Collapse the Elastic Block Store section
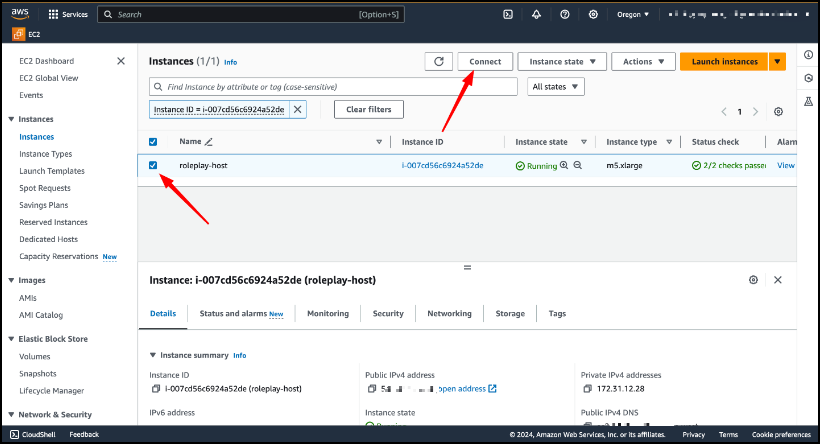This screenshot has height=444, width=820. click(x=11, y=339)
